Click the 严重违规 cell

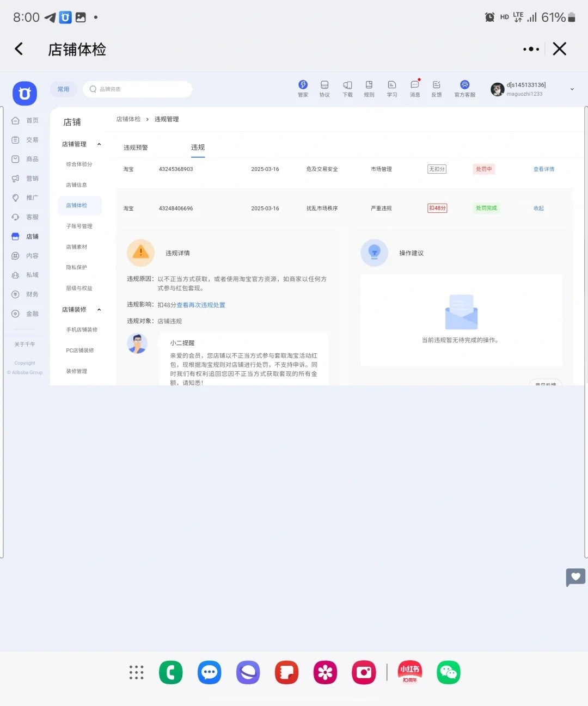[x=381, y=208]
